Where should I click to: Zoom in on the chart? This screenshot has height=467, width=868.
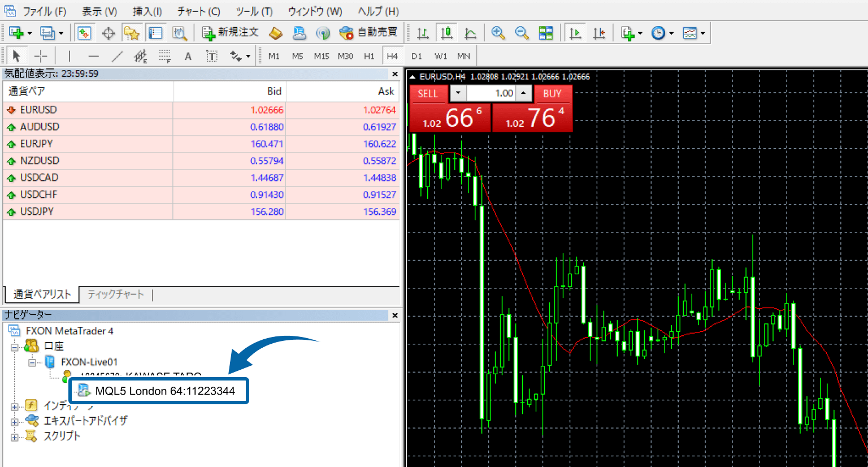498,33
